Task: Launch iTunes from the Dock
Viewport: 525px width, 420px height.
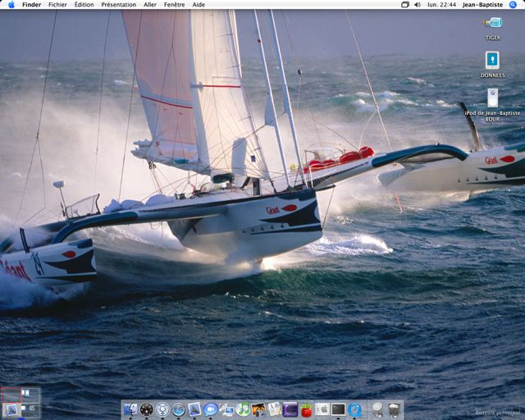Action: point(243,409)
